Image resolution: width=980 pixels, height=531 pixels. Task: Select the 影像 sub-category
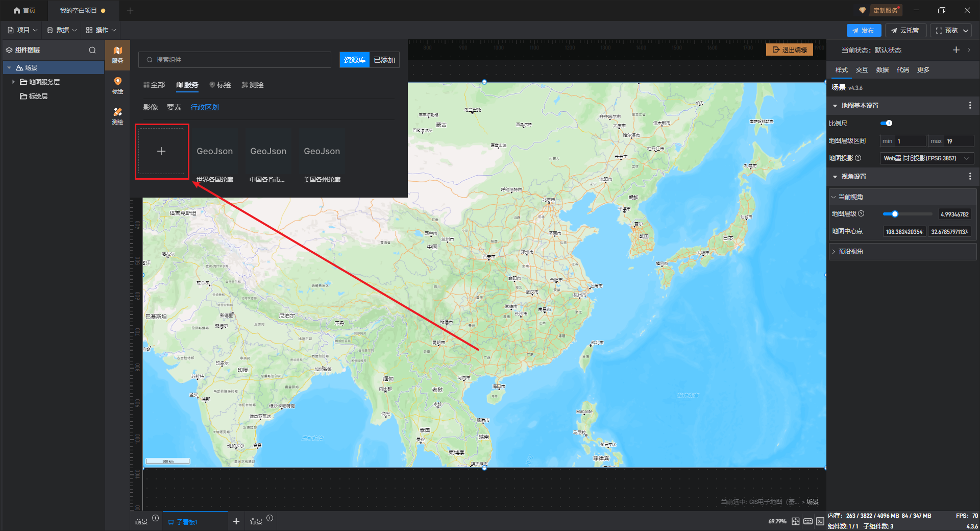tap(151, 107)
